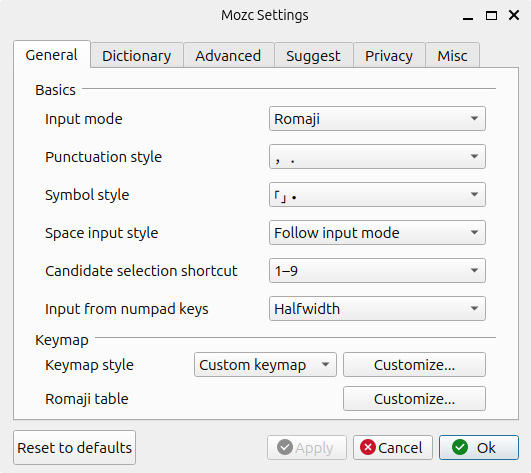This screenshot has width=531, height=473.
Task: Go to the Suggest tab
Action: tap(313, 56)
